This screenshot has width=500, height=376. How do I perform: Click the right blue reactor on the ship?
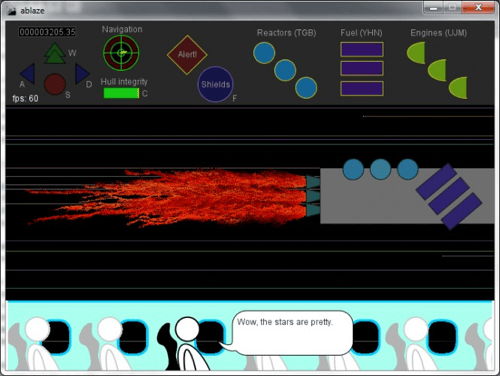(407, 169)
